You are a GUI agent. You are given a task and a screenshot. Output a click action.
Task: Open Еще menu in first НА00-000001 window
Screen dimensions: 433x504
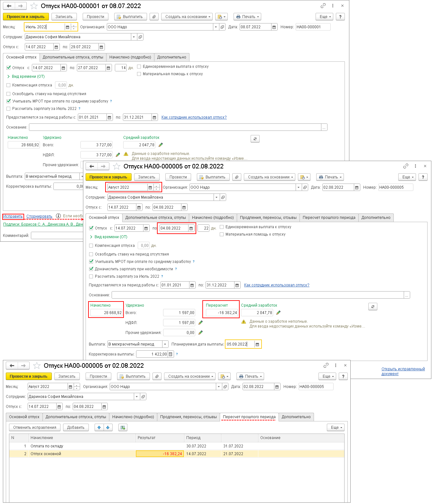[x=325, y=17]
